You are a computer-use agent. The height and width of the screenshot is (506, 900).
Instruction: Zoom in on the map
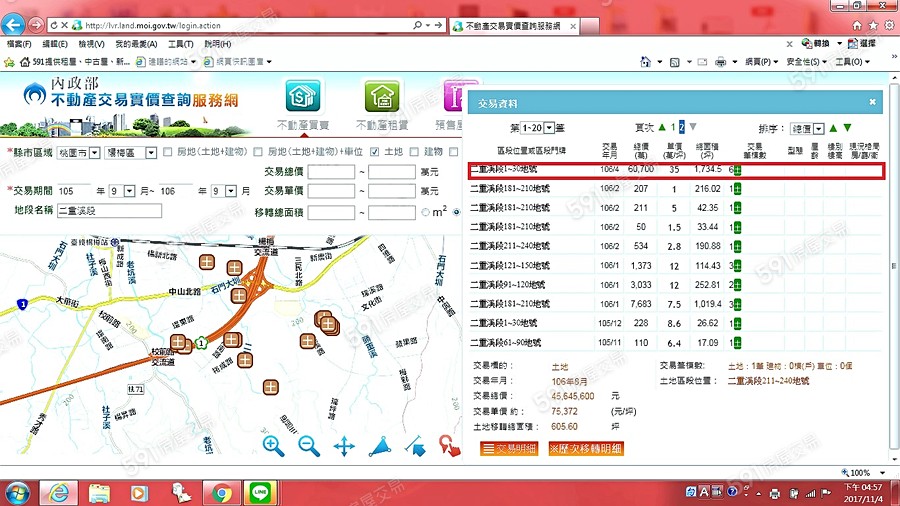coord(273,446)
